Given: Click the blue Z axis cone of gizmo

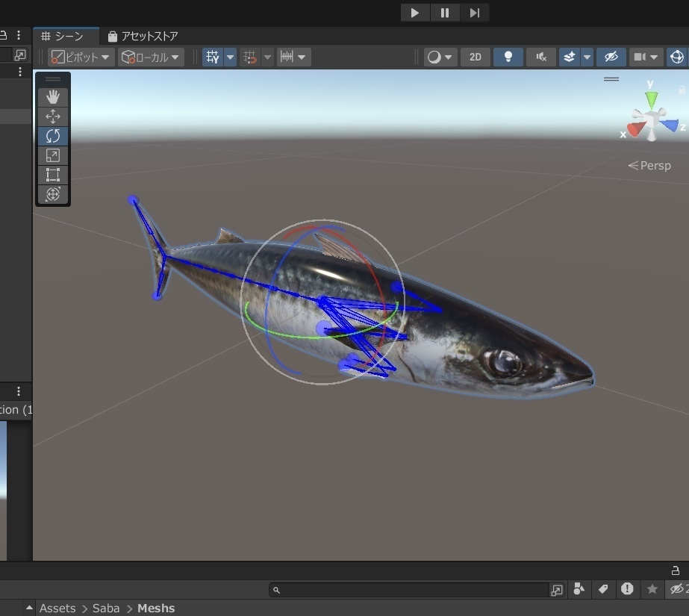Looking at the screenshot, I should [x=670, y=125].
